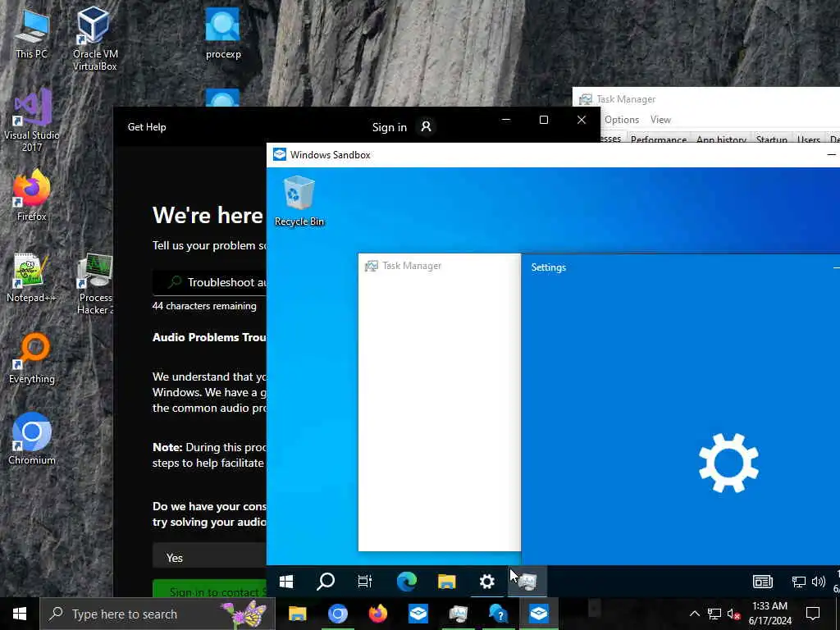Click the Type here to search box
840x630 pixels.
click(x=157, y=614)
